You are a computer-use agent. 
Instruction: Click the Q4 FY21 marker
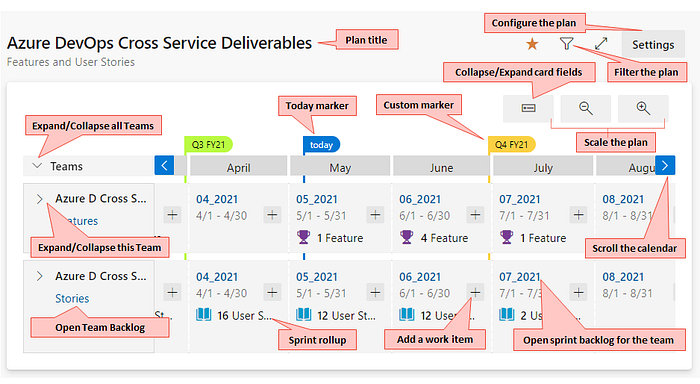pos(512,145)
